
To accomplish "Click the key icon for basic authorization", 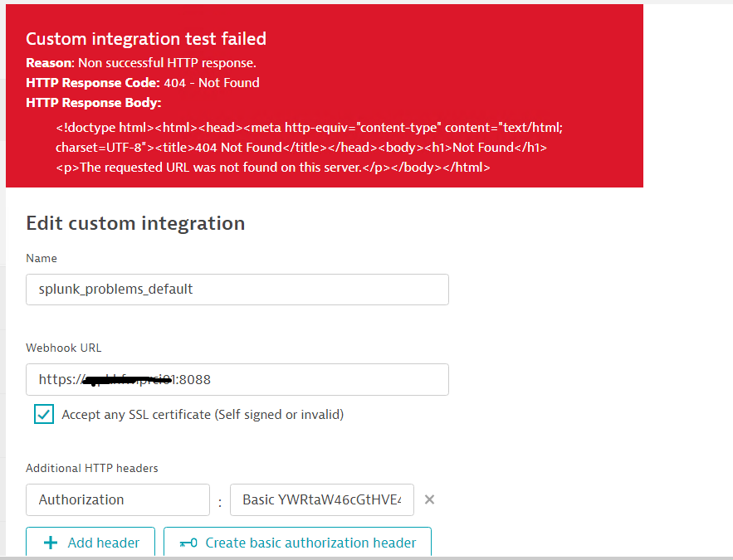I will (x=188, y=543).
